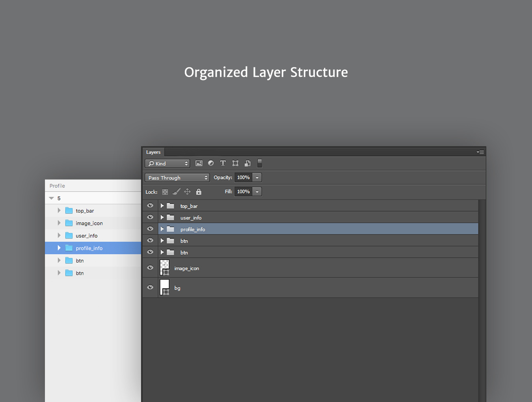Open the Layers panel flyout menu
The height and width of the screenshot is (402, 532).
click(x=480, y=152)
